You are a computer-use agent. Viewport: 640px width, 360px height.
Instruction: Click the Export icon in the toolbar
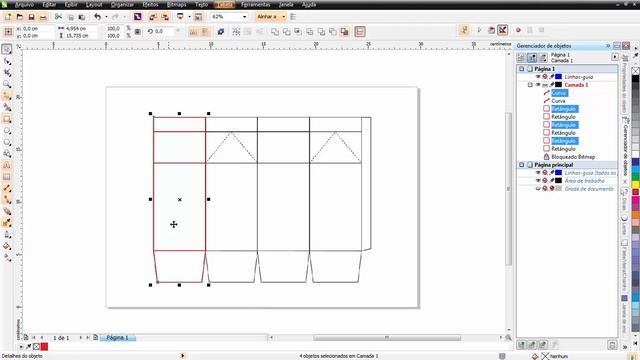(165, 17)
